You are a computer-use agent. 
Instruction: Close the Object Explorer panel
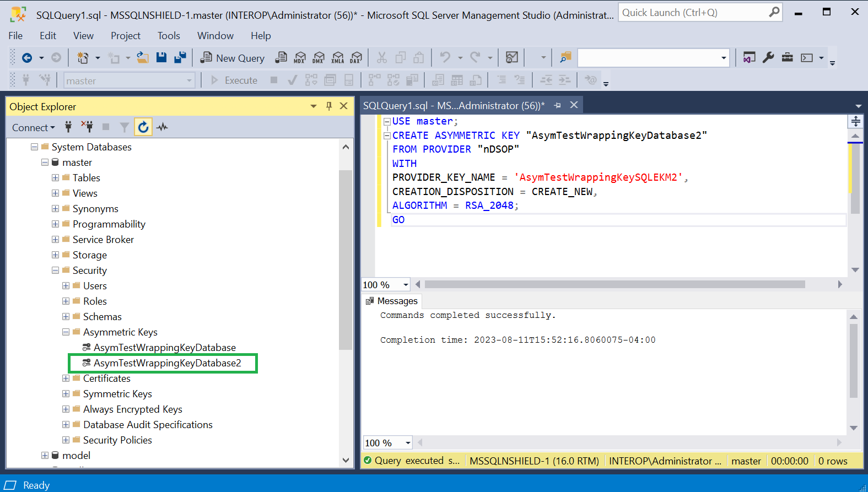coord(344,106)
